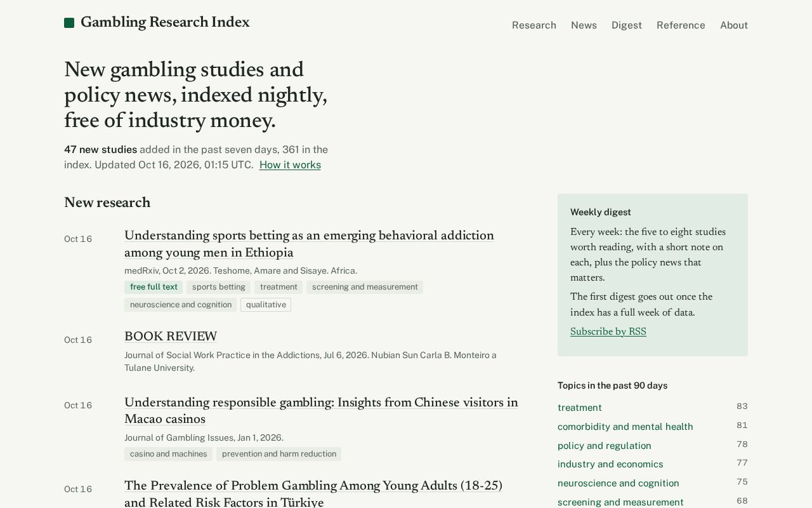The width and height of the screenshot is (812, 508).
Task: Click the Oct 16 date beside BOOK REVIEW
Action: click(78, 340)
